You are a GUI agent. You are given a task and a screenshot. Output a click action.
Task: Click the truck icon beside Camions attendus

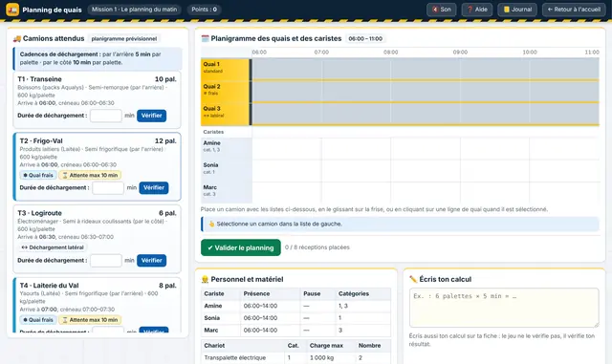pos(17,38)
